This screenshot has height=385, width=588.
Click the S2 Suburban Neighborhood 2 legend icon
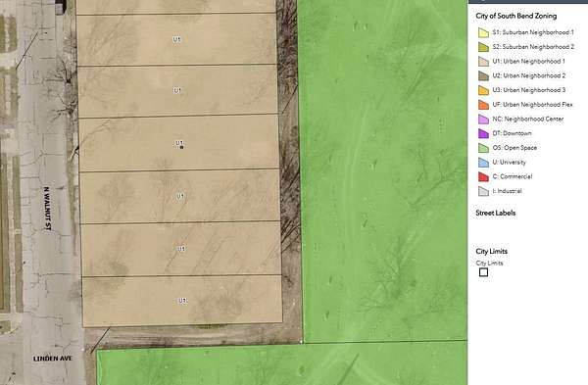pyautogui.click(x=483, y=47)
